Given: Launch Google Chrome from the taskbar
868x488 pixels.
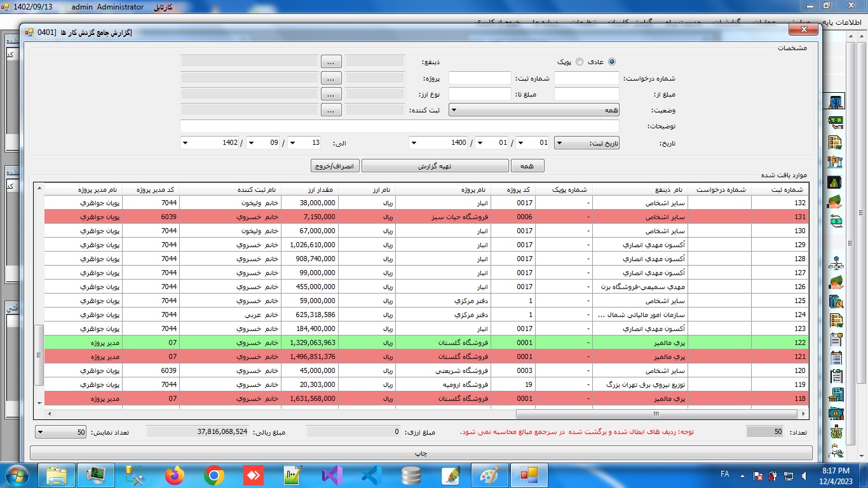Looking at the screenshot, I should point(214,475).
